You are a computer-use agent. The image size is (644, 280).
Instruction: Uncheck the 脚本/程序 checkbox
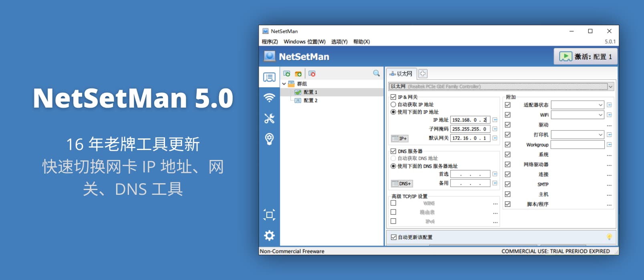point(508,204)
